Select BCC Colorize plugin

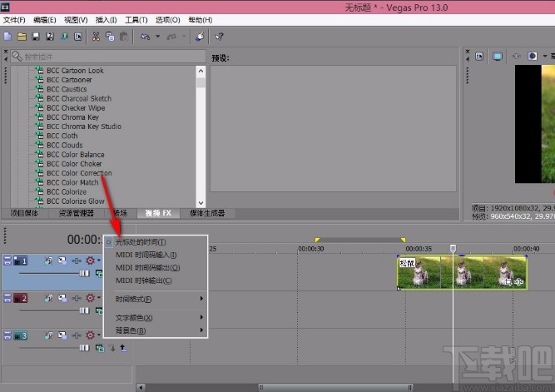pyautogui.click(x=67, y=191)
